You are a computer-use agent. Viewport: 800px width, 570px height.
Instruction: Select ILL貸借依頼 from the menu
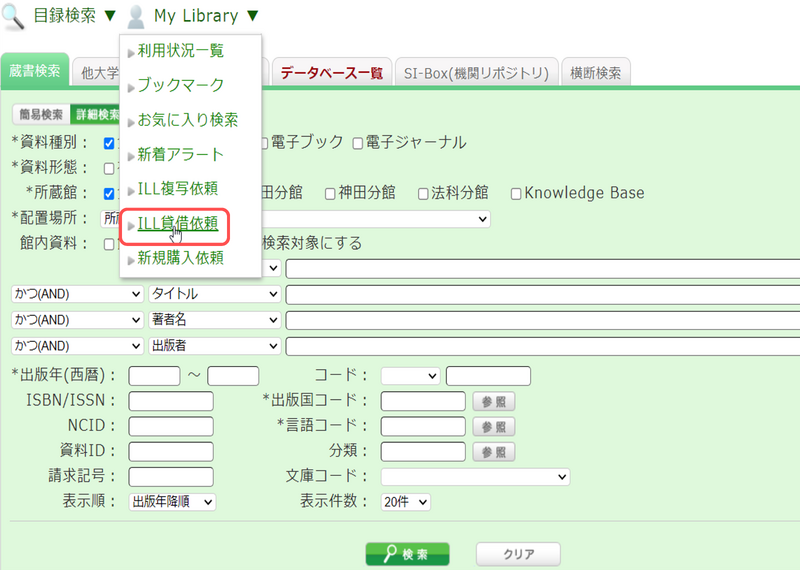(177, 224)
